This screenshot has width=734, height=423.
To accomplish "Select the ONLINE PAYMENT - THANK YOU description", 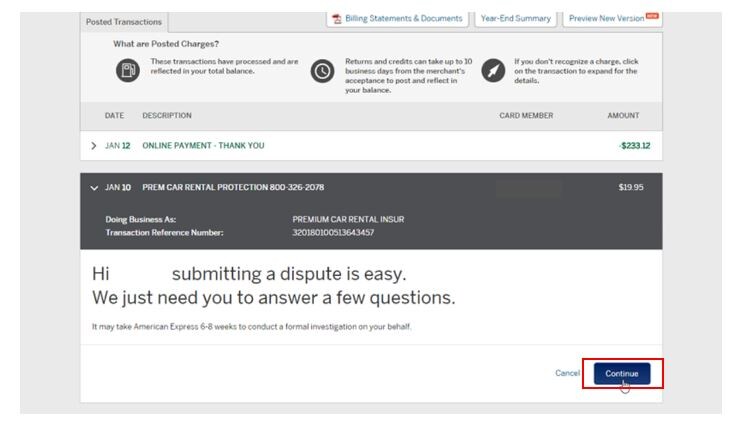I will (x=203, y=146).
